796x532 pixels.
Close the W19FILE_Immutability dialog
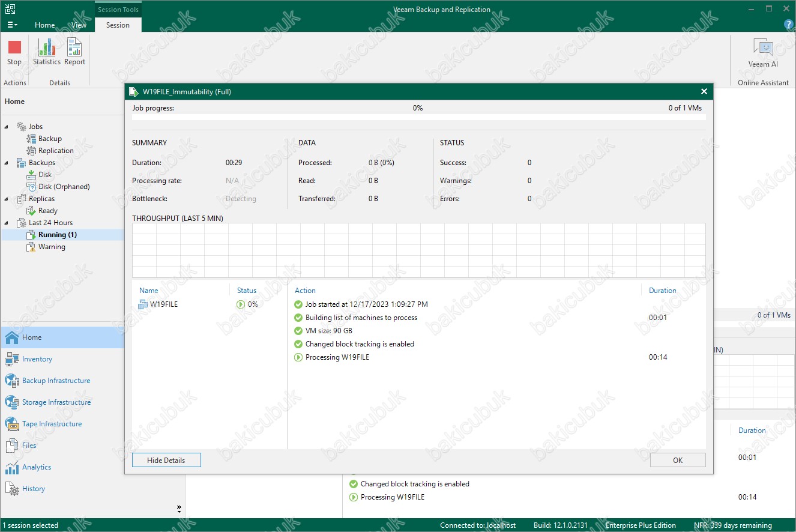pos(704,91)
